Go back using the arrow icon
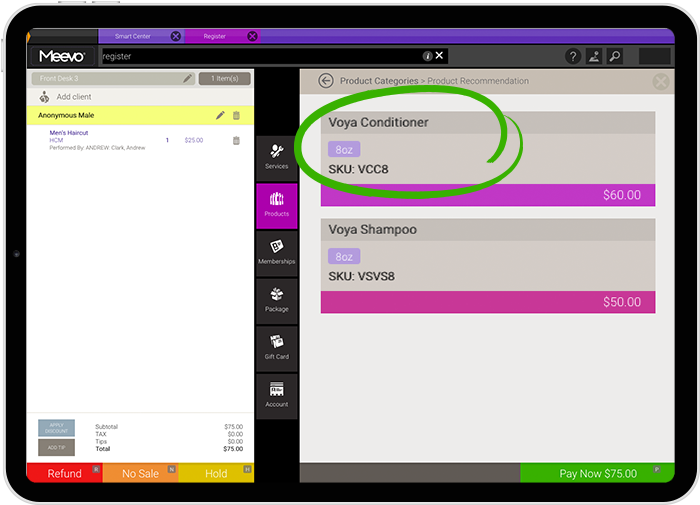 coord(325,81)
